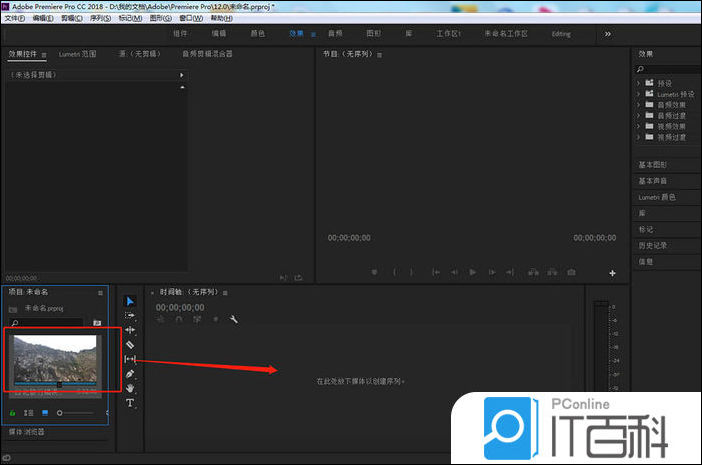The width and height of the screenshot is (702, 465).
Task: Toggle project panel icon view
Action: (45, 412)
